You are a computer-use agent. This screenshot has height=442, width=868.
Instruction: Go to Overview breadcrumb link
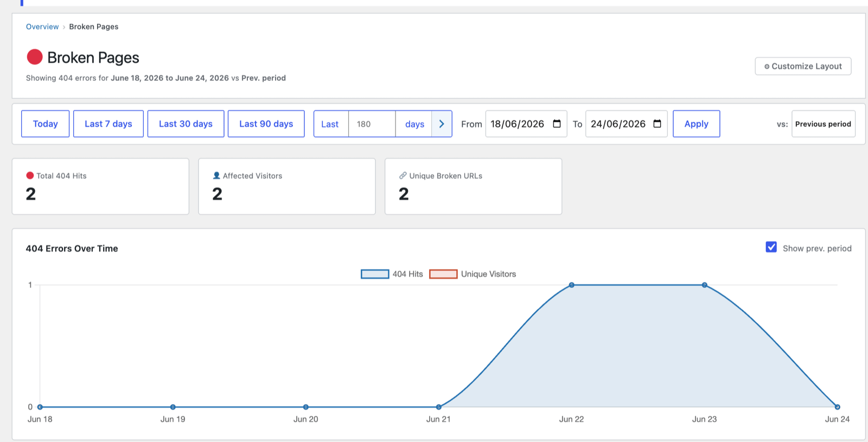pos(42,27)
